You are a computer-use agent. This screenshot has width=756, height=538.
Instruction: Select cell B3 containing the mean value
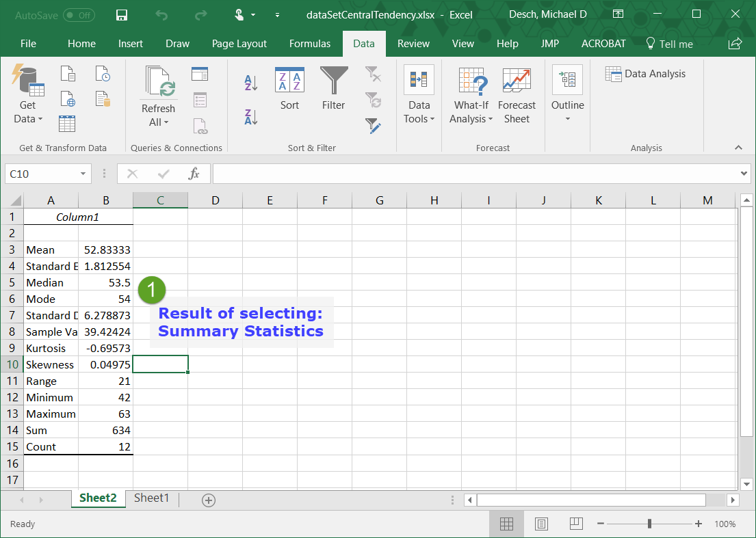106,250
